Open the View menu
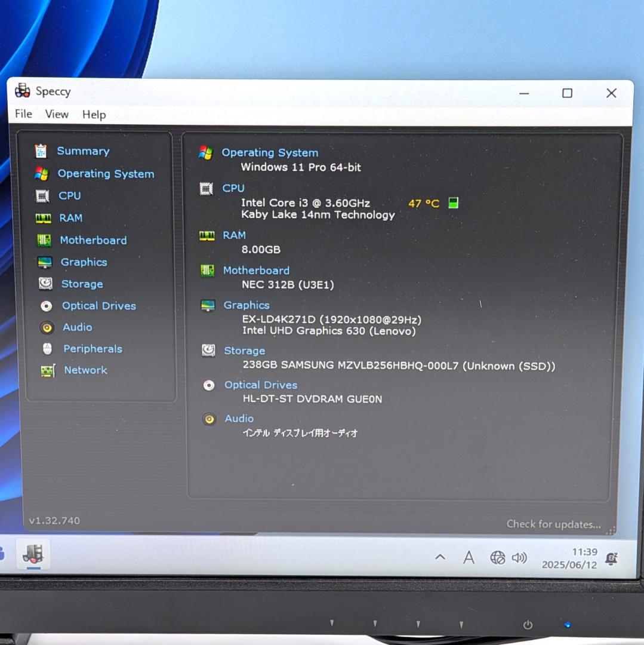 (x=56, y=114)
